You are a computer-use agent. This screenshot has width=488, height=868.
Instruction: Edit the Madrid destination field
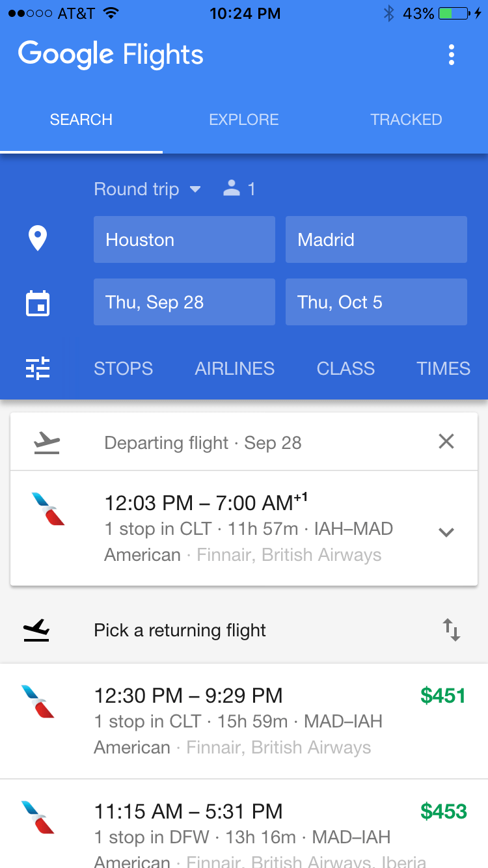point(376,239)
